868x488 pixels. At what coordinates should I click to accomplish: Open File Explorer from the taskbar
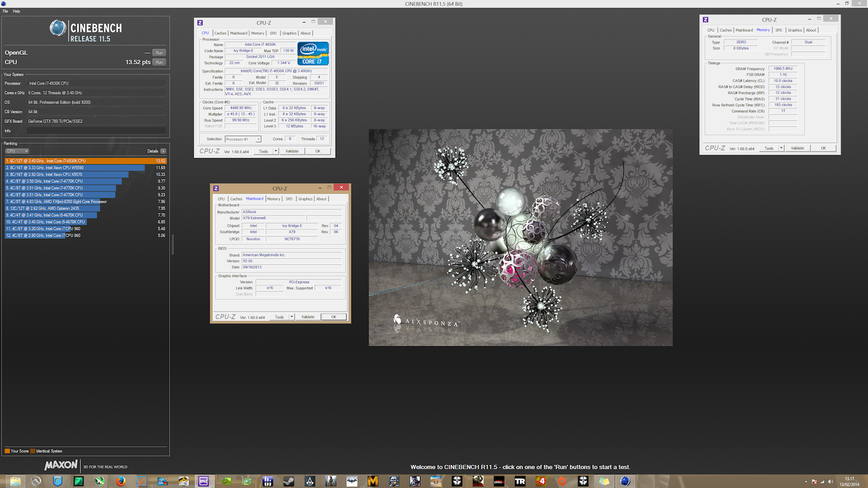15,481
